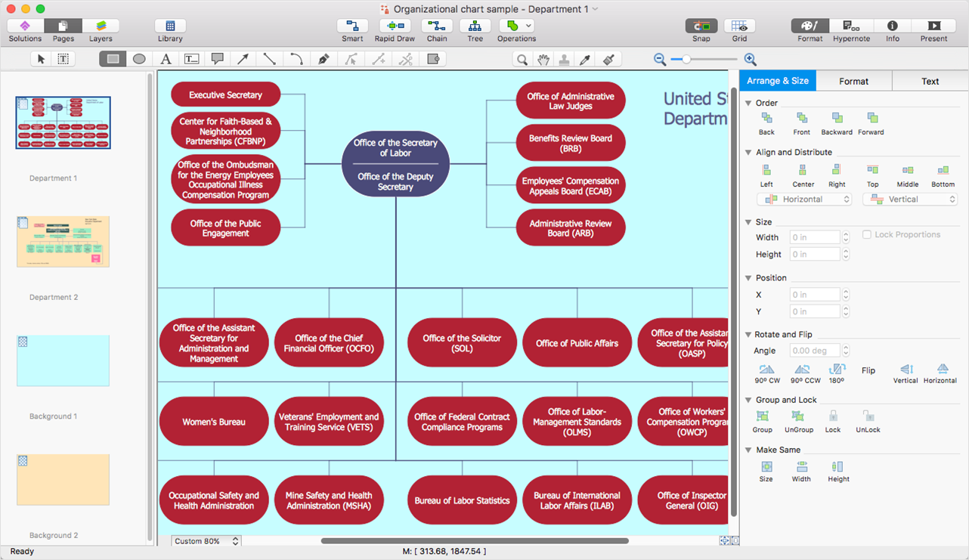The width and height of the screenshot is (969, 560).
Task: Select the straight line connector tool
Action: pos(270,59)
